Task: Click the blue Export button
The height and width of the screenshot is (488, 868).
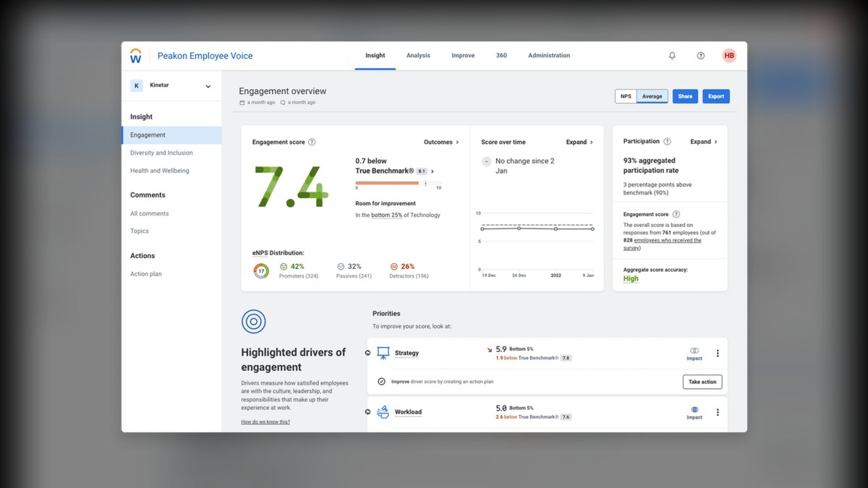Action: pos(716,96)
